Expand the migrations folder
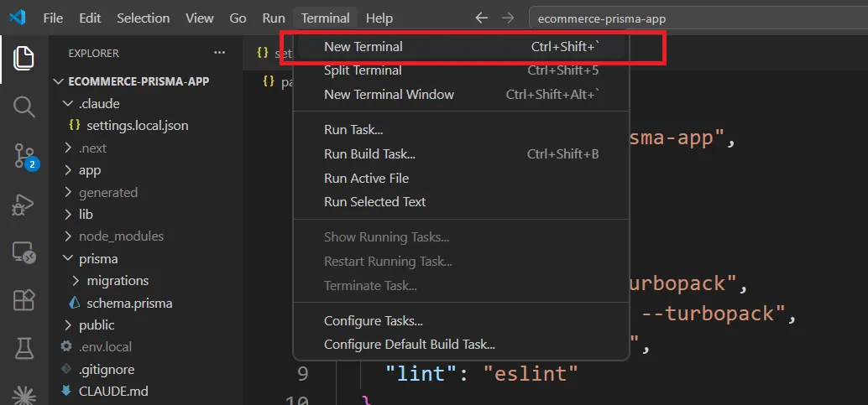Viewport: 868px width, 405px height. (76, 281)
